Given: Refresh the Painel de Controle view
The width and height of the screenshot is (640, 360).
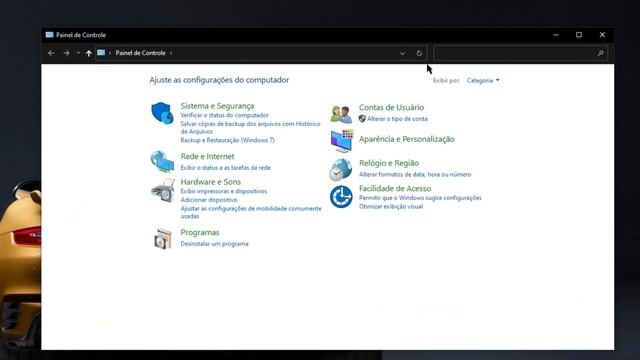Looking at the screenshot, I should (x=419, y=53).
